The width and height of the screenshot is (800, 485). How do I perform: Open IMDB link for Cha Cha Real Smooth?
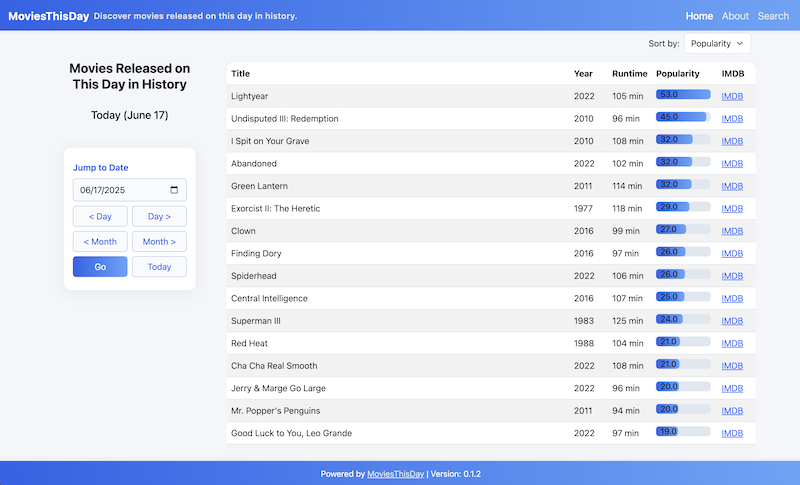click(x=732, y=366)
